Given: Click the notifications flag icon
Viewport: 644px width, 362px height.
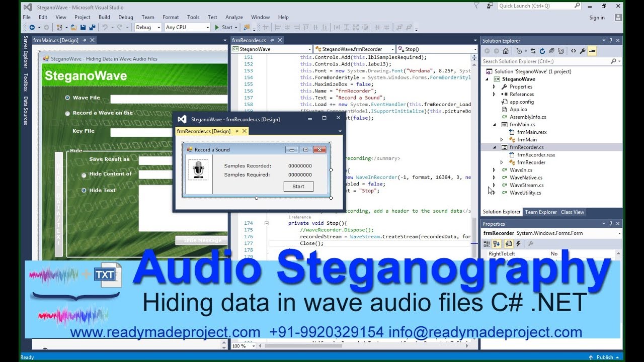Looking at the screenshot, I should (476, 6).
